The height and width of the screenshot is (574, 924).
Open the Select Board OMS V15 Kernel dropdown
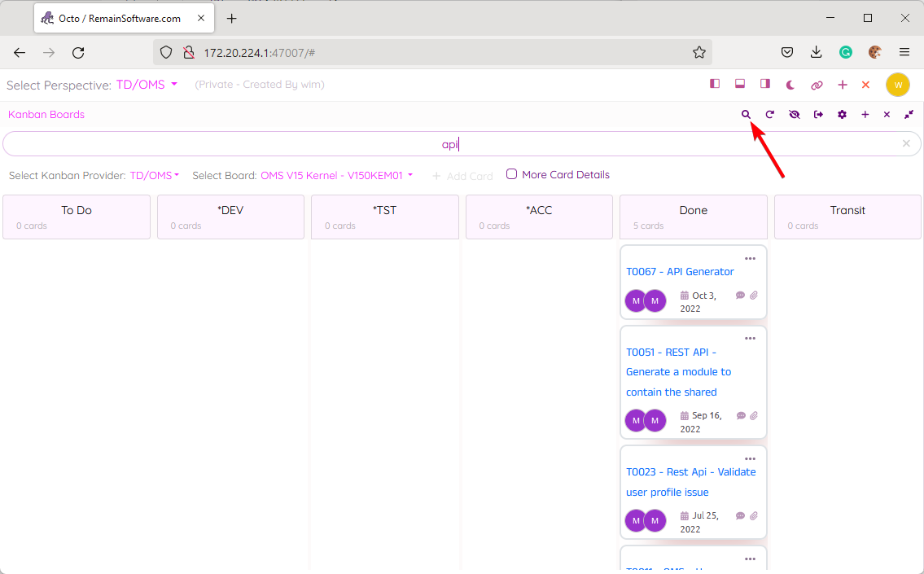[336, 175]
